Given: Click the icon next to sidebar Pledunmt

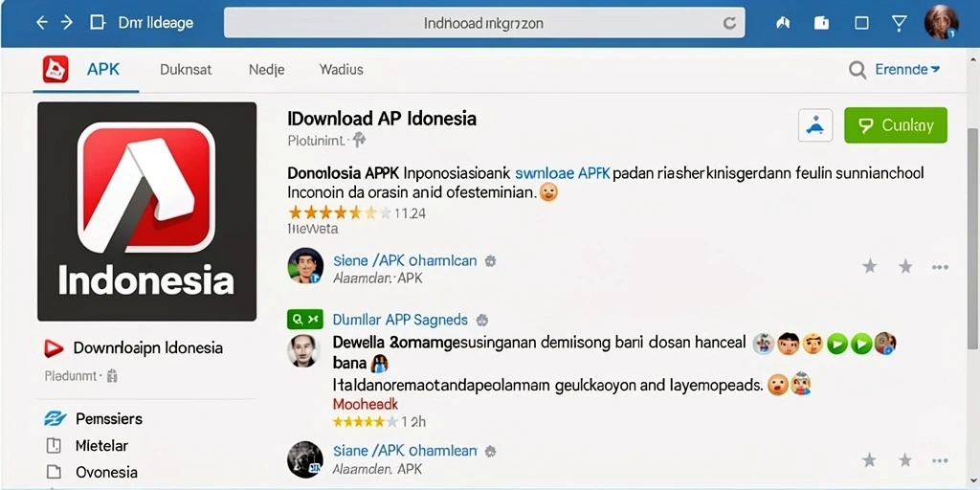Looking at the screenshot, I should [x=112, y=376].
